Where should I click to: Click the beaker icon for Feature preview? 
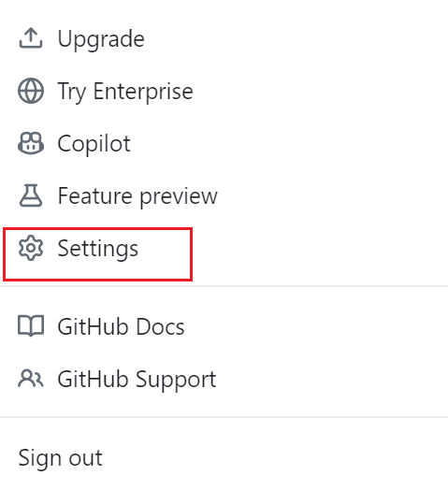[31, 195]
